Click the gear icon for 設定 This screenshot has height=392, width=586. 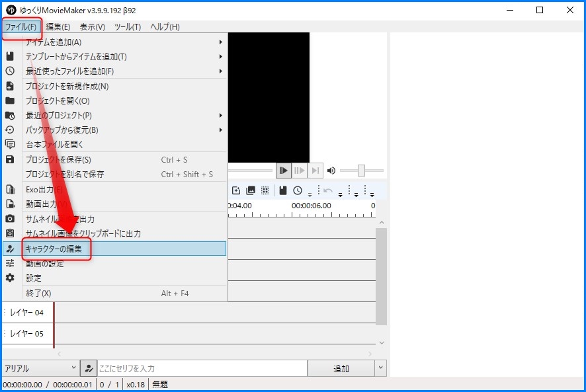click(10, 278)
